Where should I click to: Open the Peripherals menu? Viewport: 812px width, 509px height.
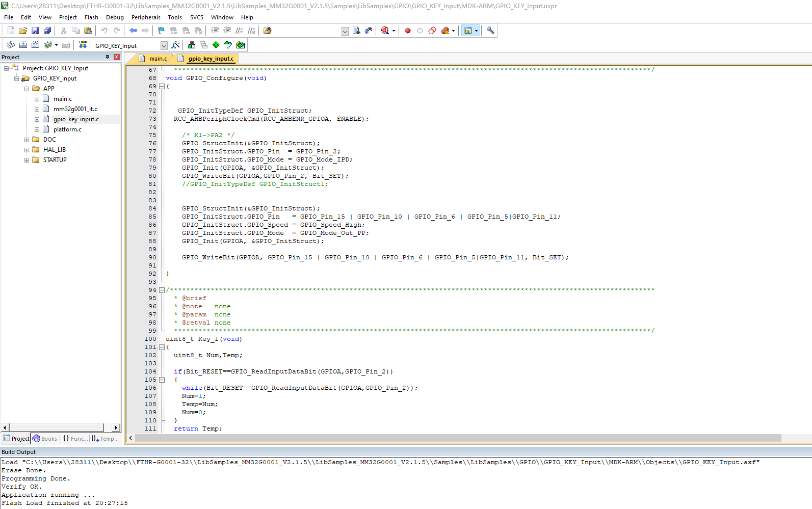pyautogui.click(x=146, y=17)
